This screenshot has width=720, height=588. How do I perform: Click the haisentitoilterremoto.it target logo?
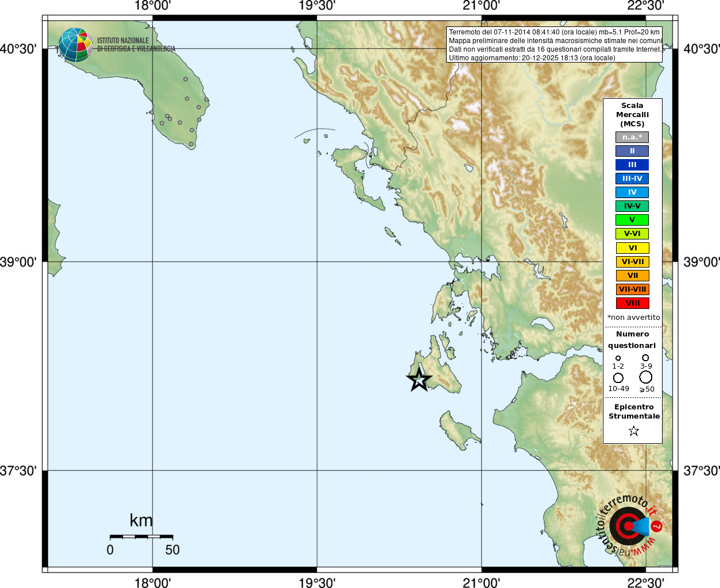click(x=630, y=525)
